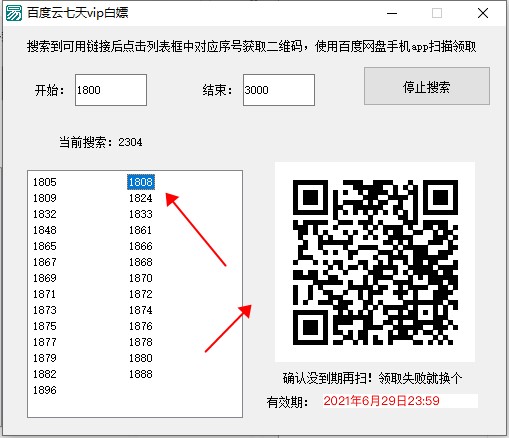The width and height of the screenshot is (509, 438).
Task: Minimize the 百度云七天vip白嫖 window
Action: click(x=392, y=13)
